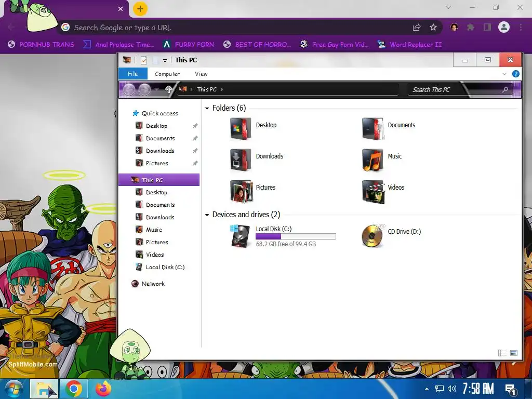Click the Search This PC field

click(460, 89)
